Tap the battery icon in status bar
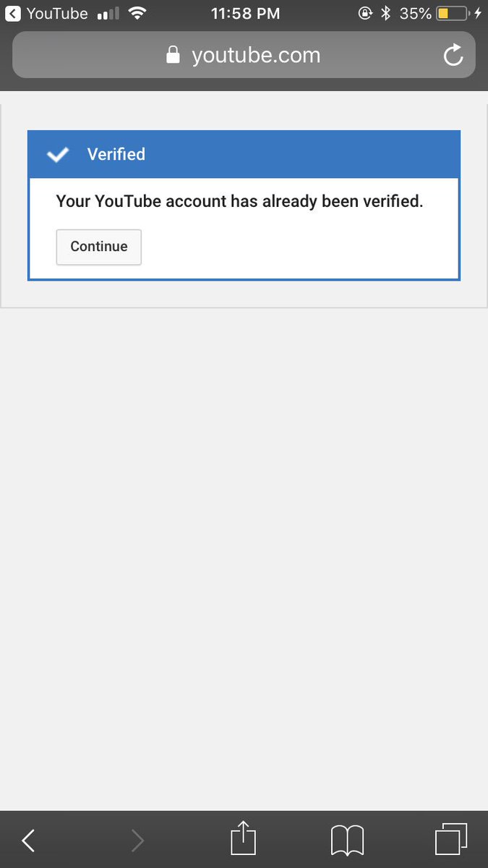488x868 pixels. 453,13
